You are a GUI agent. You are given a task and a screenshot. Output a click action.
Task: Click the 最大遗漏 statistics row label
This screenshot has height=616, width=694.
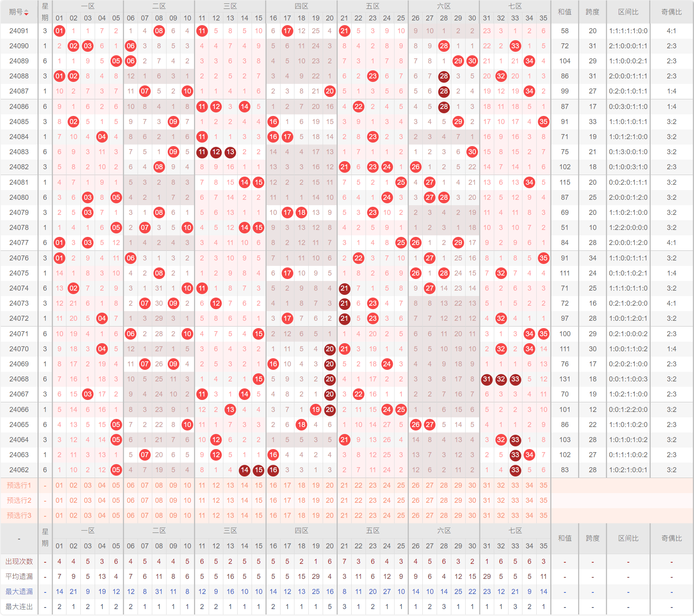pyautogui.click(x=19, y=592)
